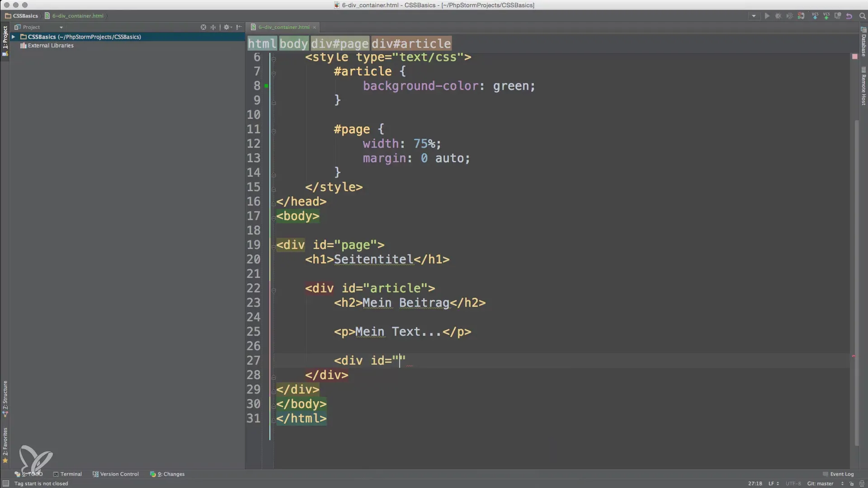Click the 'Mein Beitrag' text on line 23
868x488 pixels.
[x=406, y=303]
